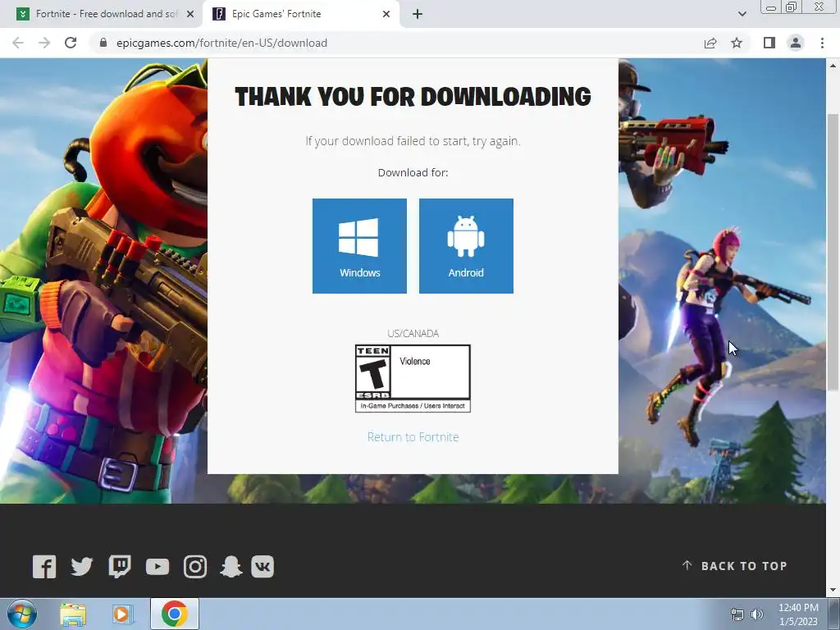Click the Android download button
The image size is (840, 630).
tap(466, 246)
